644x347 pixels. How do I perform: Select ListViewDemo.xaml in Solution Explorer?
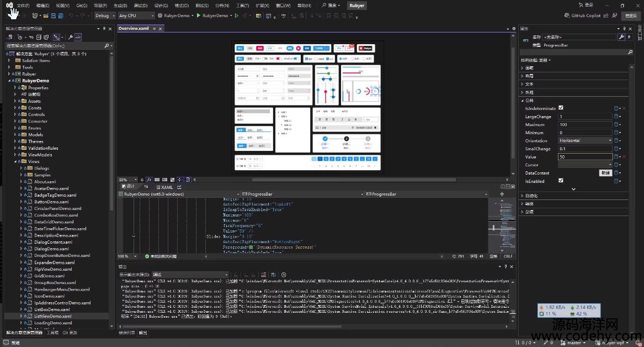point(52,316)
